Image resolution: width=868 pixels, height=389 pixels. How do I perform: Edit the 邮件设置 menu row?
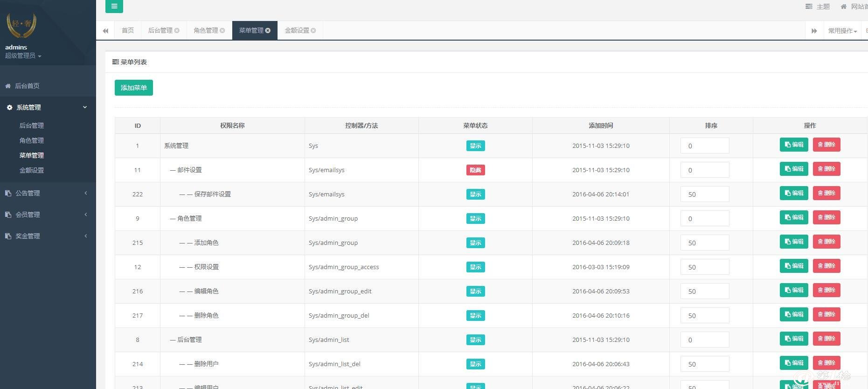794,169
